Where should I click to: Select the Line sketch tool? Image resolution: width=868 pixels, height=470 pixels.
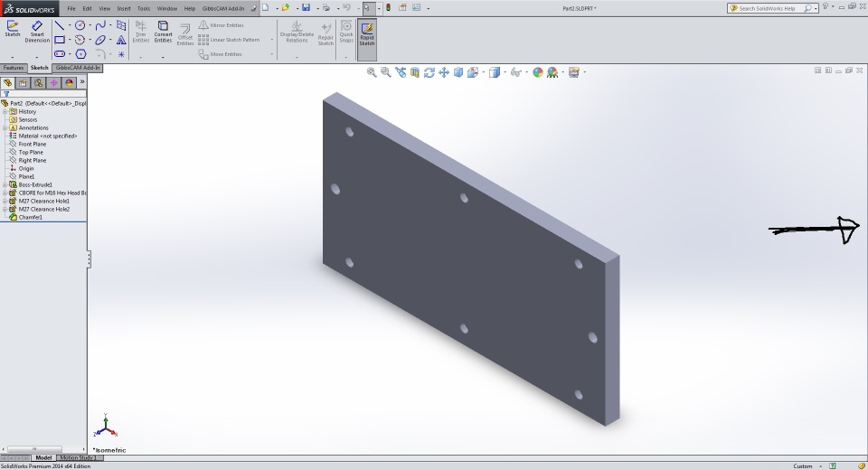point(60,25)
